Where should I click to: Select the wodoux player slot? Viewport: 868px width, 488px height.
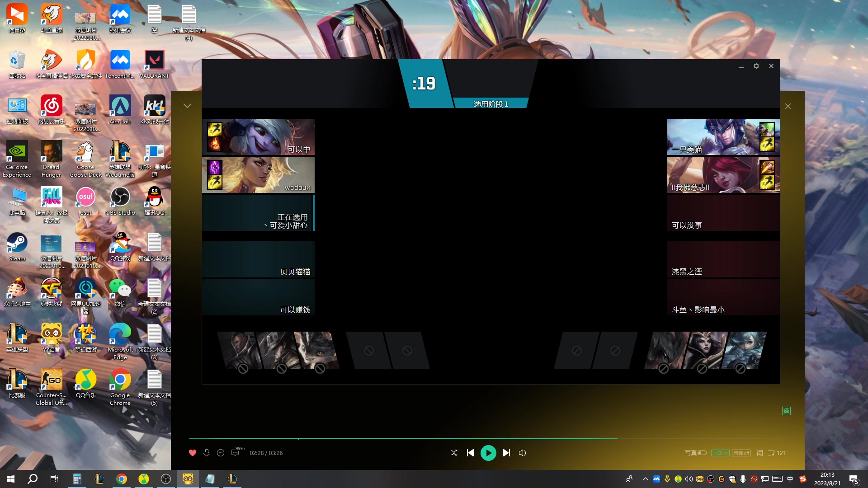[258, 175]
